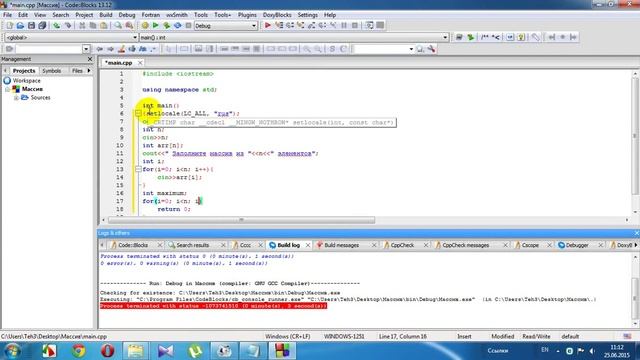The image size is (640, 360).
Task: Select the Workspace tree item
Action: tap(26, 81)
